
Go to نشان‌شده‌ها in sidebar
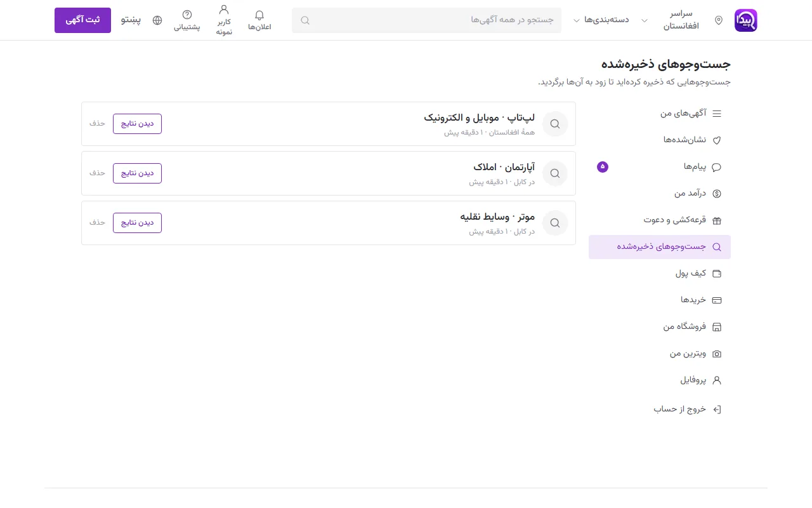coord(660,140)
